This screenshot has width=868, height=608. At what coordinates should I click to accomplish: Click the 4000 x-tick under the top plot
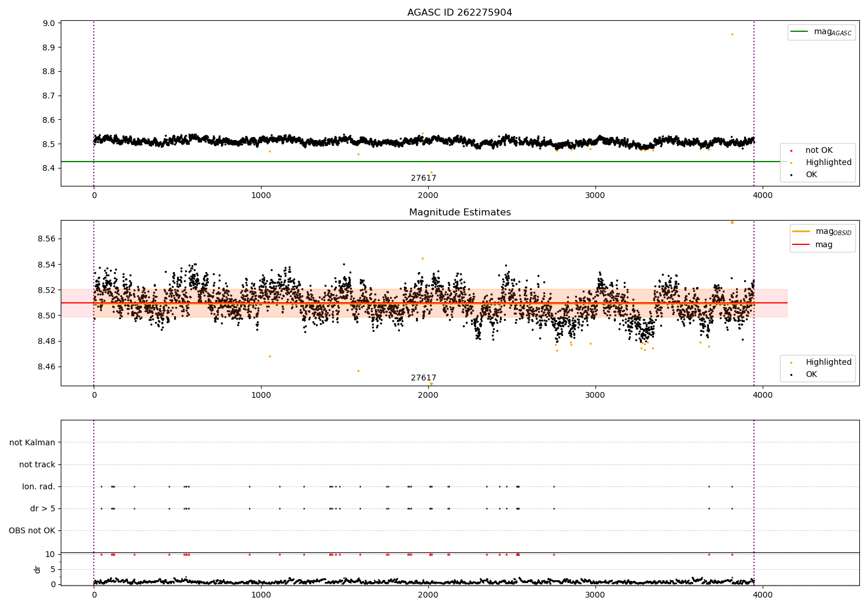click(763, 196)
